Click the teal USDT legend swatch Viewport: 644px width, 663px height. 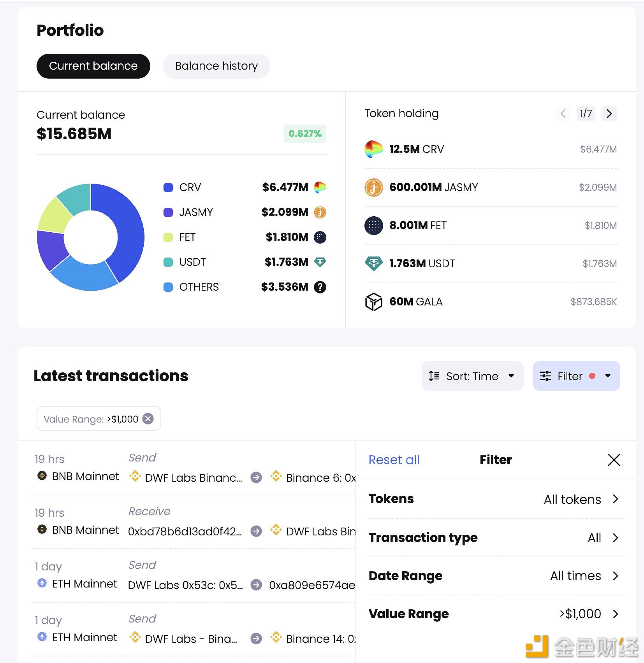tap(168, 262)
